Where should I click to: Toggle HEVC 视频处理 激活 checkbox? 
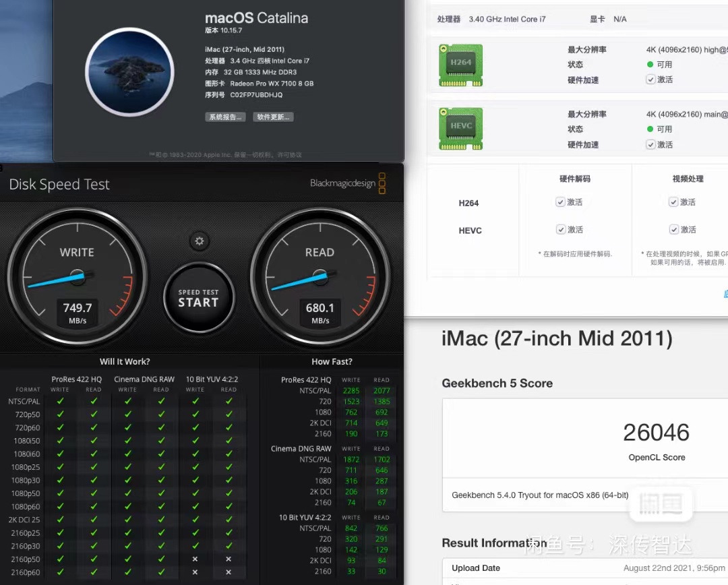(673, 229)
